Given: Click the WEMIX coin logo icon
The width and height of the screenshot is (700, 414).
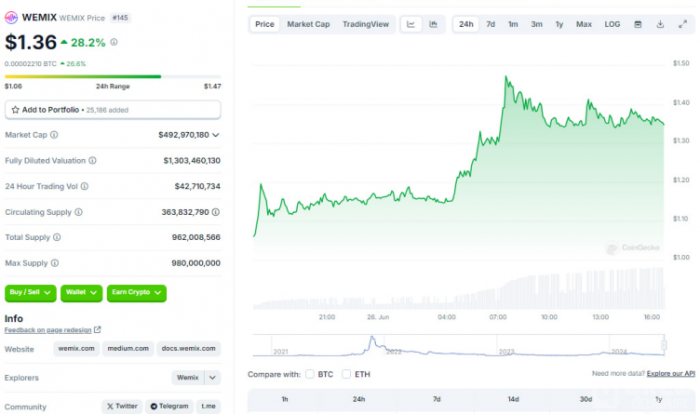Looking at the screenshot, I should click(x=11, y=17).
